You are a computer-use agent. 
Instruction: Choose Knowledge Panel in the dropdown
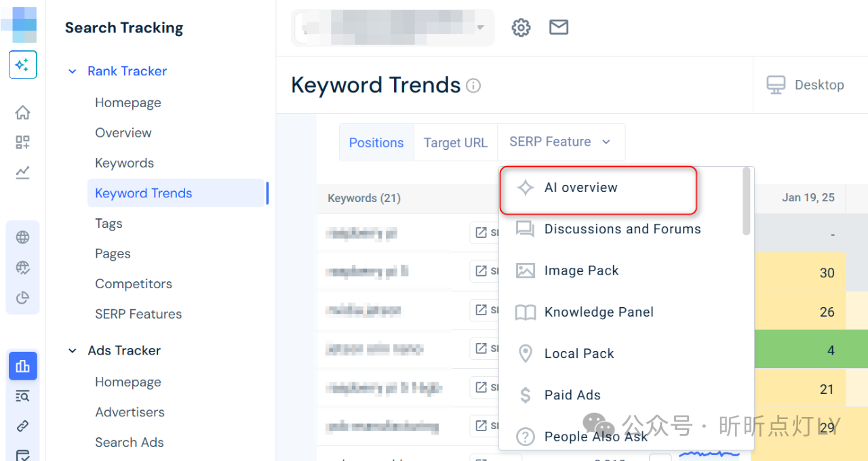[599, 312]
